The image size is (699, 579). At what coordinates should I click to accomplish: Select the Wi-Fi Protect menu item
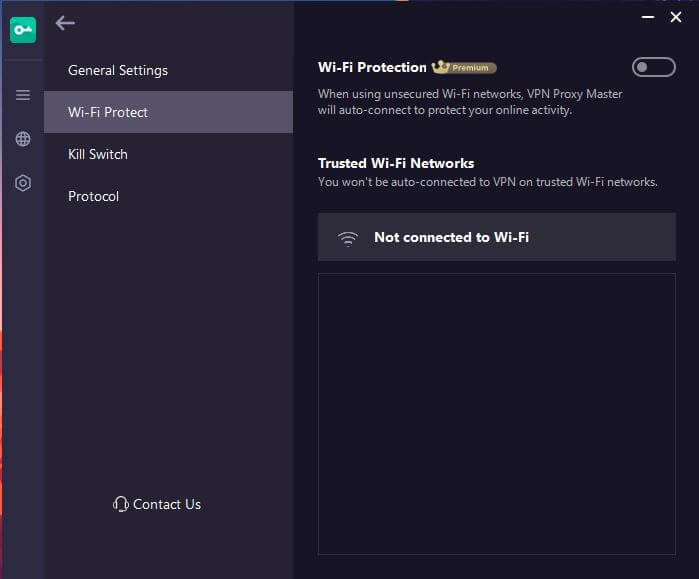[x=169, y=112]
